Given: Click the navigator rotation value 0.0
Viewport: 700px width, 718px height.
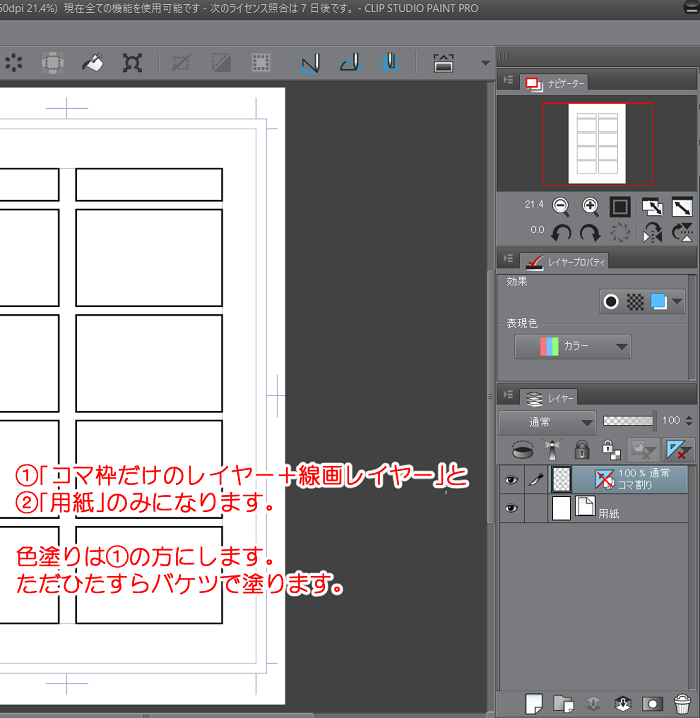Looking at the screenshot, I should 537,229.
